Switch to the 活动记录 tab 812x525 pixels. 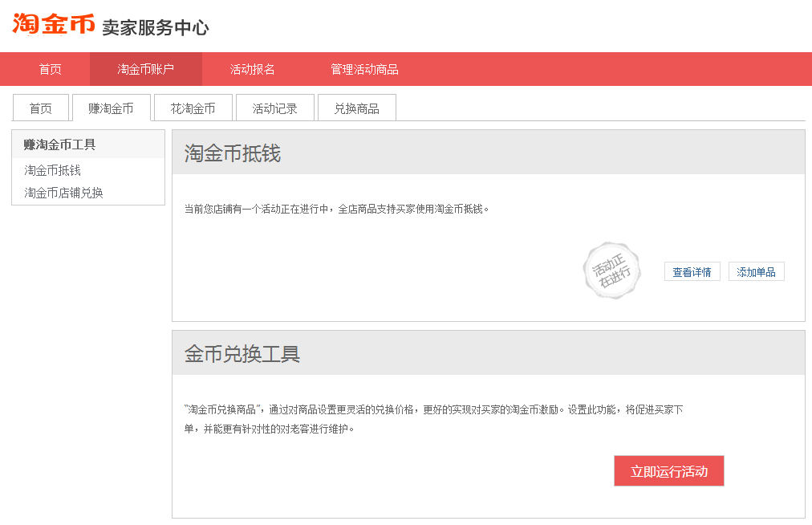pos(275,108)
